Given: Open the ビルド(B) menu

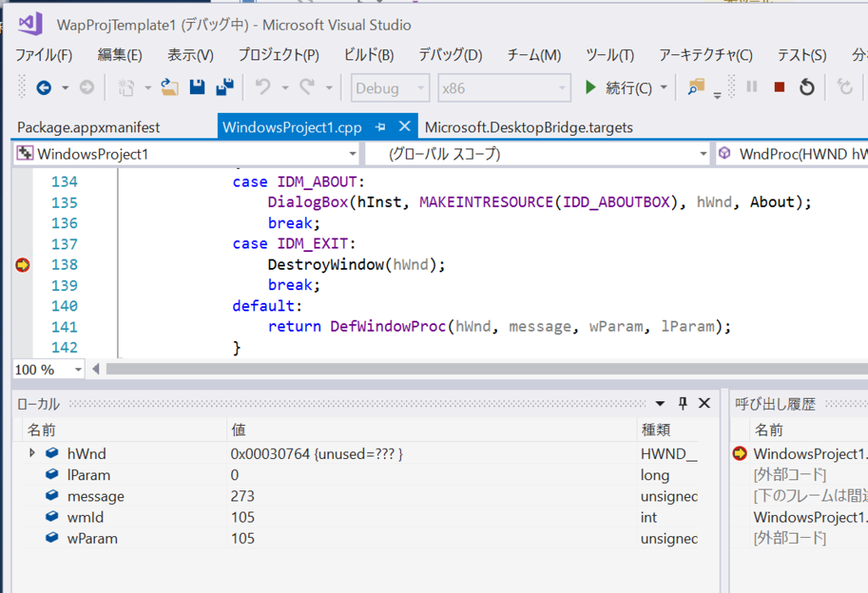Looking at the screenshot, I should [x=369, y=55].
